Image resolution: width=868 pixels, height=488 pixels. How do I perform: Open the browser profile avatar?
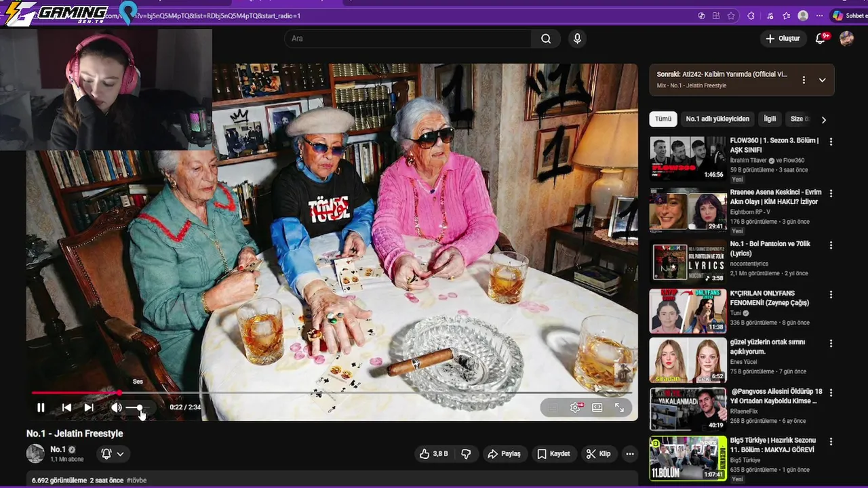click(x=804, y=16)
